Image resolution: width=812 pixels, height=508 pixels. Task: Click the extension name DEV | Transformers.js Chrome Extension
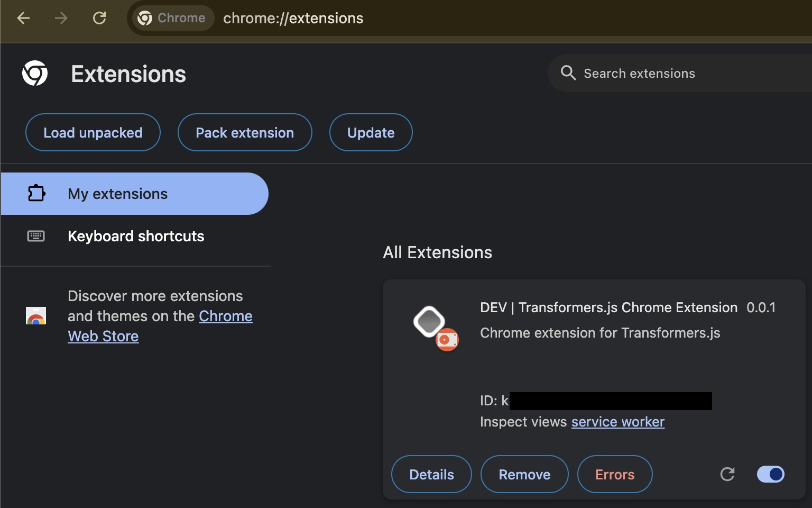coord(608,307)
